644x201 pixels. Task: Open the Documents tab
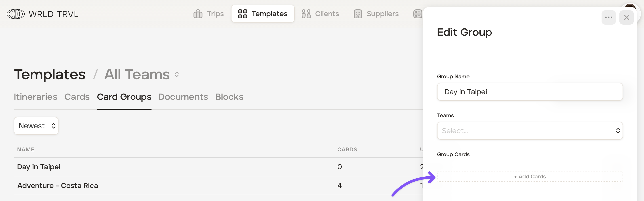point(183,97)
